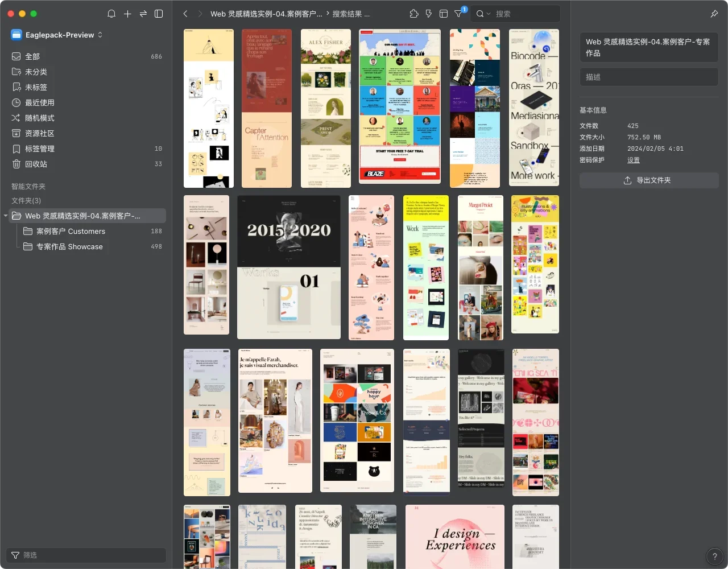Viewport: 728px width, 569px height.
Task: Click the lightning bolt quick action icon
Action: point(429,14)
